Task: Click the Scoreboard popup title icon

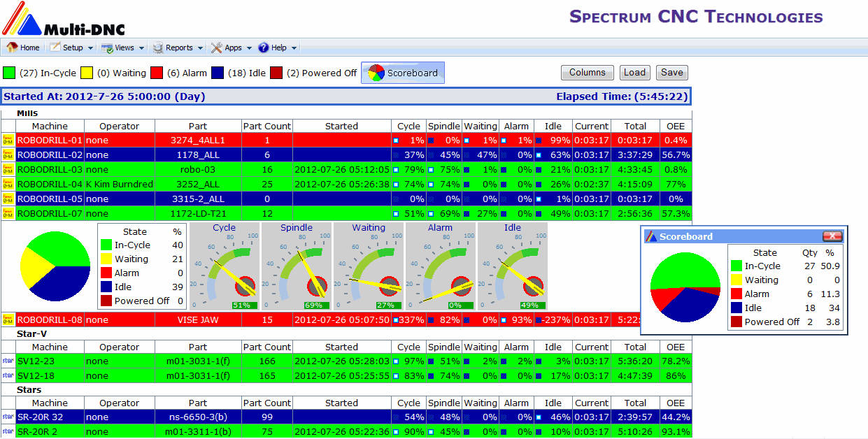Action: click(x=651, y=236)
